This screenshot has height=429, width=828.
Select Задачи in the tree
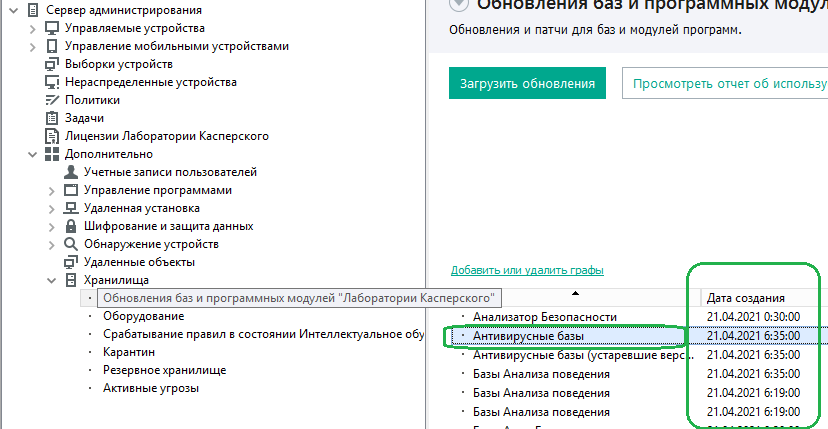(84, 118)
